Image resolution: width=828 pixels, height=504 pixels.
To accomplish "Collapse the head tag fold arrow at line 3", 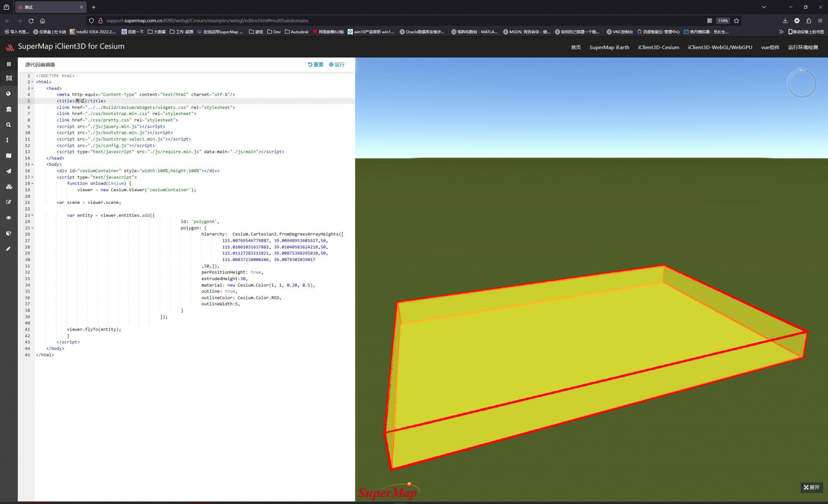I will click(32, 88).
